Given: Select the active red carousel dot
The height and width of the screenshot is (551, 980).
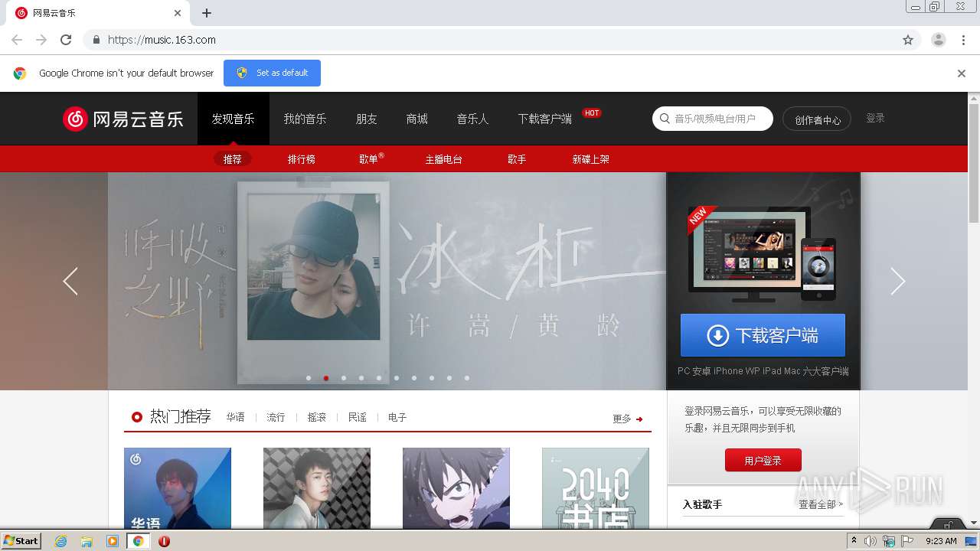Looking at the screenshot, I should [326, 378].
